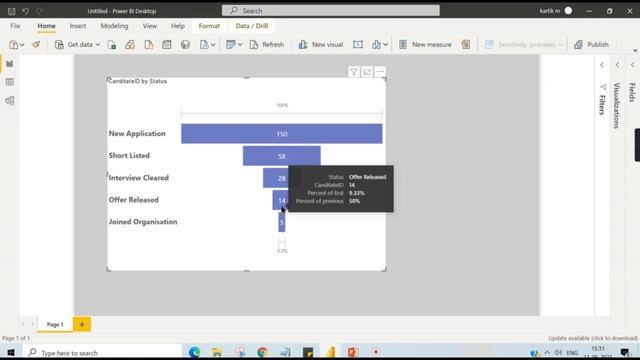
Task: Open Microsoft Edge from the taskbar
Action: (x=194, y=352)
